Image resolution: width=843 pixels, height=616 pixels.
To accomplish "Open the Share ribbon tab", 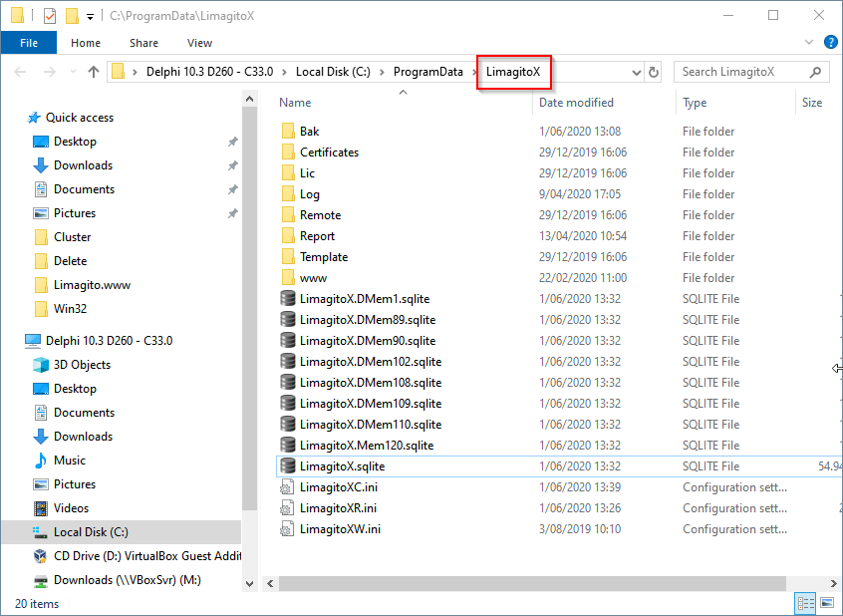I will coord(143,43).
